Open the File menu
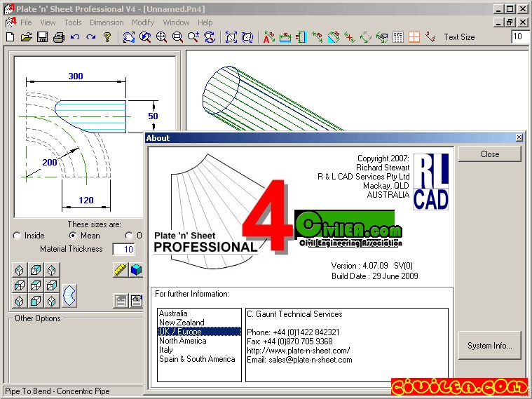Viewport: 532px width, 399px height. [x=26, y=22]
